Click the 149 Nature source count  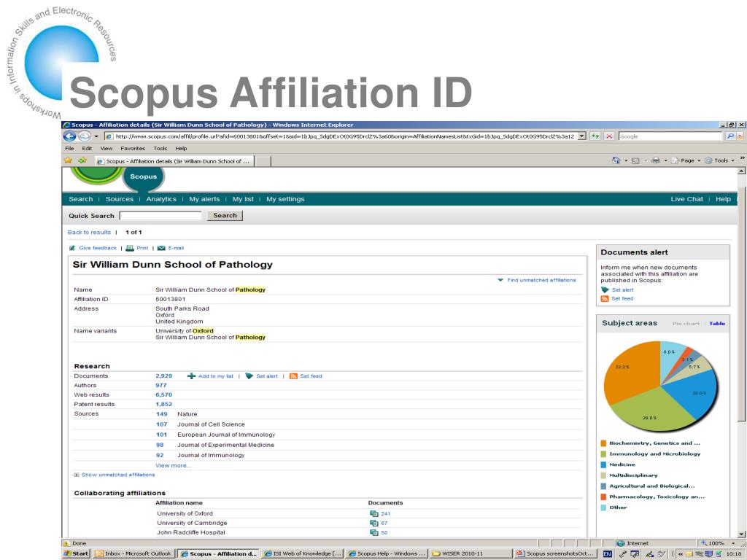point(161,414)
